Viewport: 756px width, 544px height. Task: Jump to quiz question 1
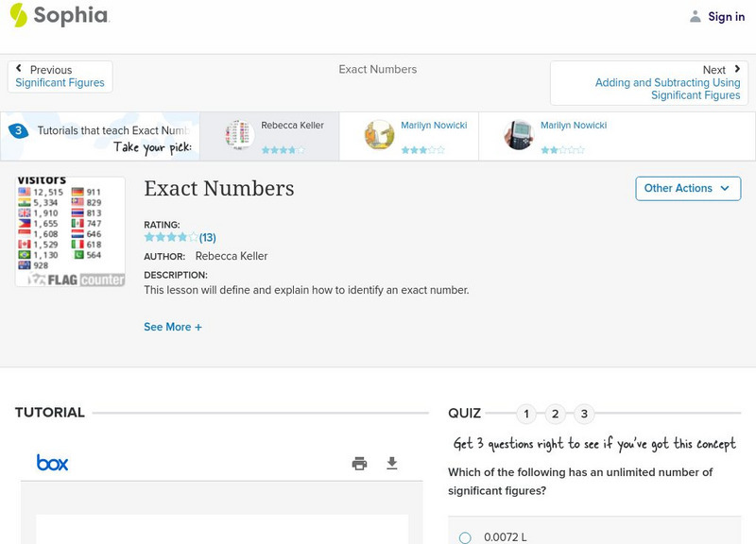tap(526, 414)
